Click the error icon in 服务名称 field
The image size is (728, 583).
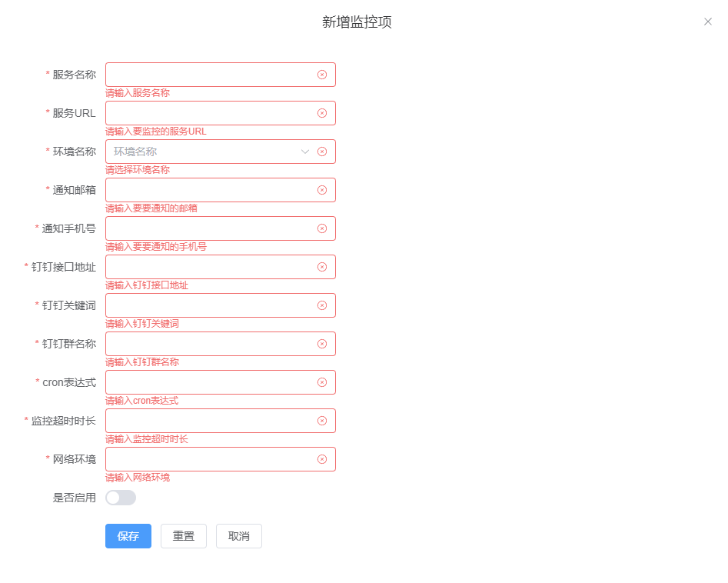tap(322, 75)
